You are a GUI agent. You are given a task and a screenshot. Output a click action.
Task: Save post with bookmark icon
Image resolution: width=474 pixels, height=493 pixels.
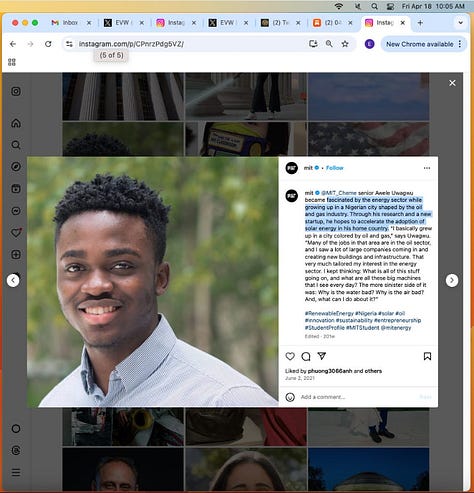pyautogui.click(x=427, y=356)
